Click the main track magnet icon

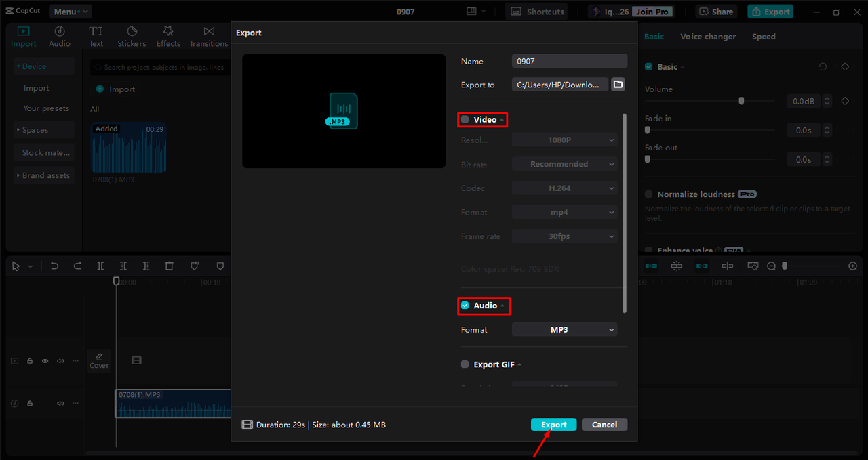(651, 266)
